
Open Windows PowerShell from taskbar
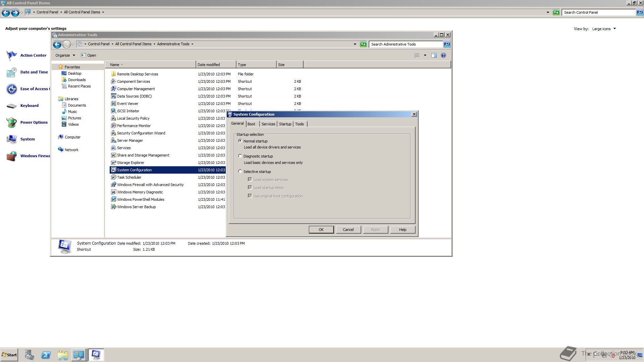46,355
